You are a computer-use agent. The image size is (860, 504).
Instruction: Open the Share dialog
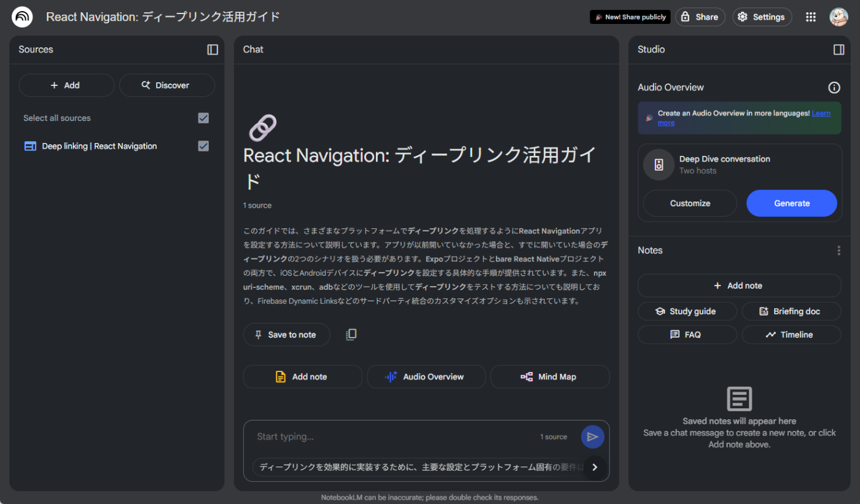[700, 17]
